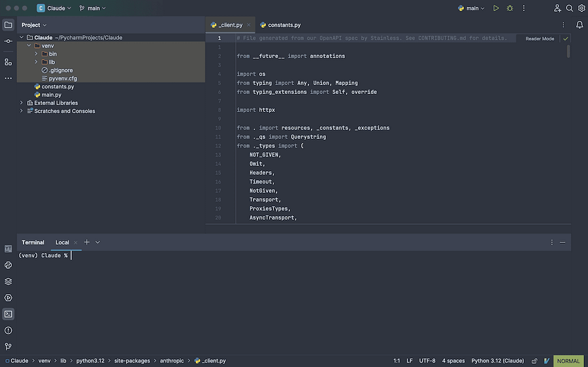The height and width of the screenshot is (367, 588).
Task: Click UTF-8 encoding in status bar
Action: click(427, 360)
